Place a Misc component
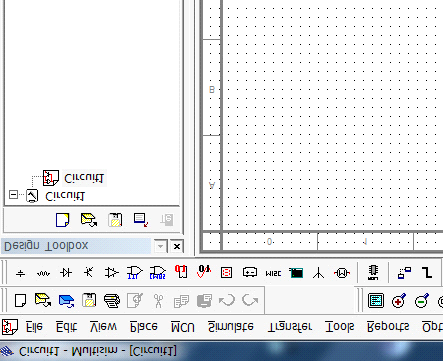The width and height of the screenshot is (443, 361). (273, 273)
